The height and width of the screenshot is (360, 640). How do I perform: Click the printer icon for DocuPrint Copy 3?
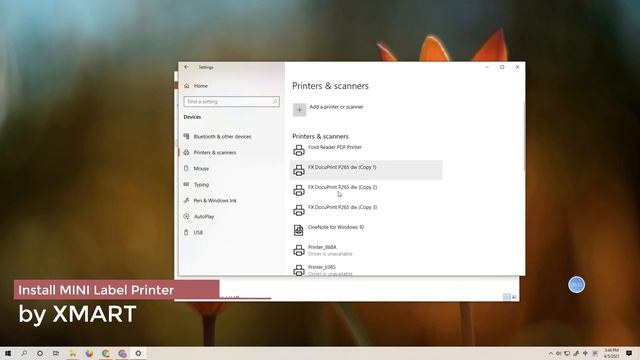click(x=299, y=211)
